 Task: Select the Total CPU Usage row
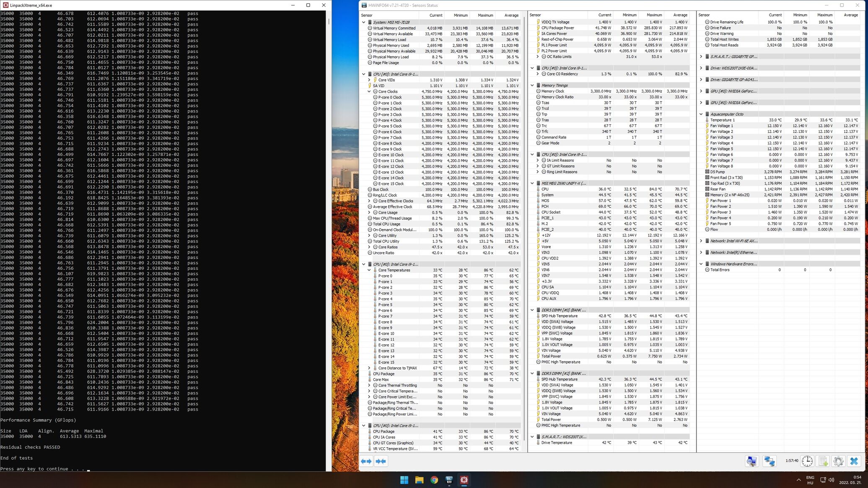click(440, 224)
